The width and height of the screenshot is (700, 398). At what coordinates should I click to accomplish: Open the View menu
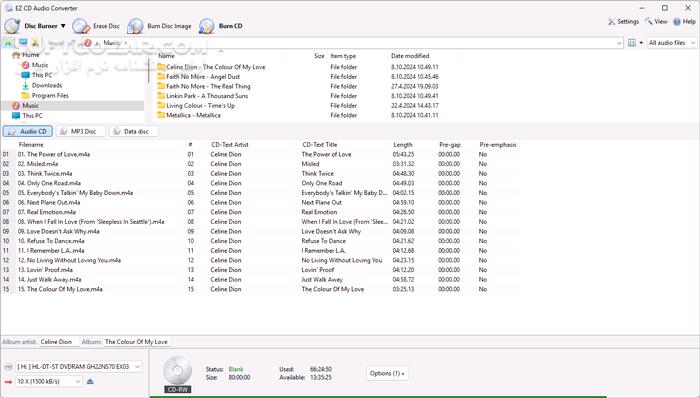[656, 21]
